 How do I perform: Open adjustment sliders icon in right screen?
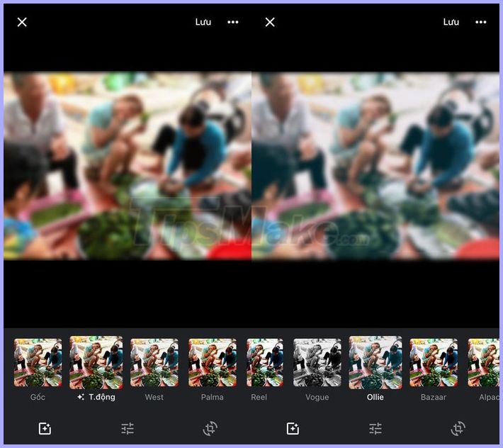[375, 428]
